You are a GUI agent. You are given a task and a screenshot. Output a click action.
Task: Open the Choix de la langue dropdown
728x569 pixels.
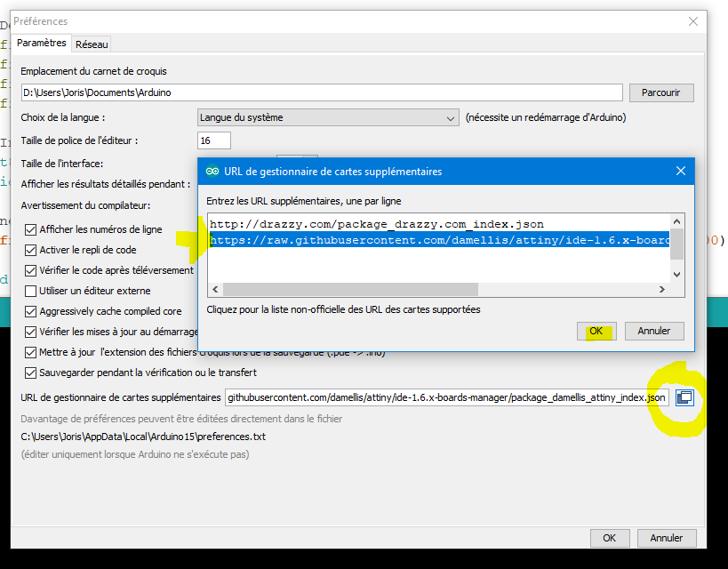[x=328, y=117]
